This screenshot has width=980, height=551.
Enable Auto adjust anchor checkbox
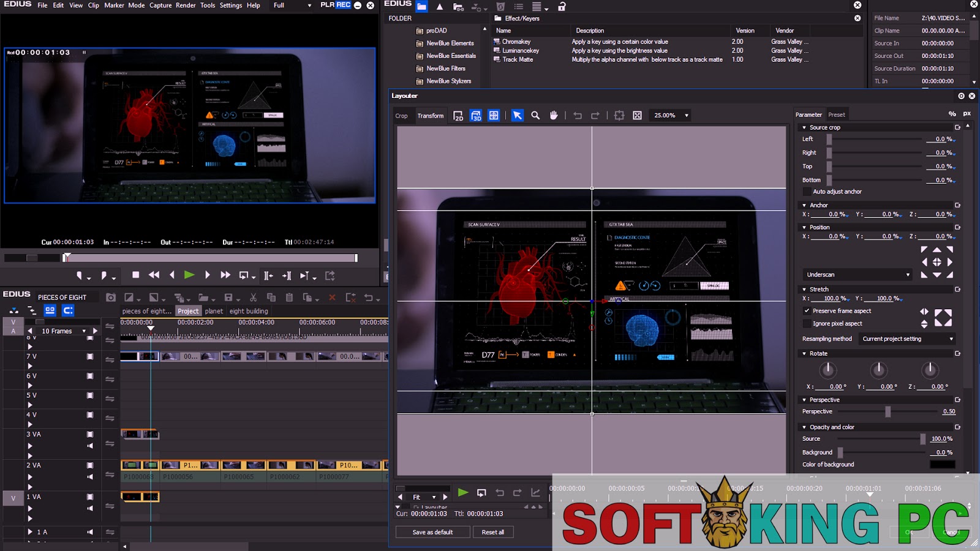pos(807,192)
